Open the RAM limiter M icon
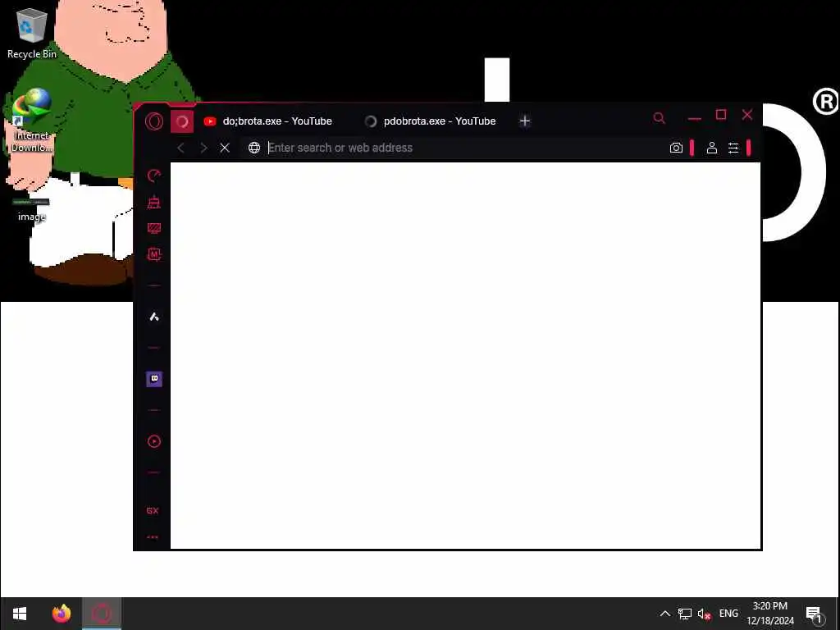Screen dimensions: 840x630 [x=154, y=254]
